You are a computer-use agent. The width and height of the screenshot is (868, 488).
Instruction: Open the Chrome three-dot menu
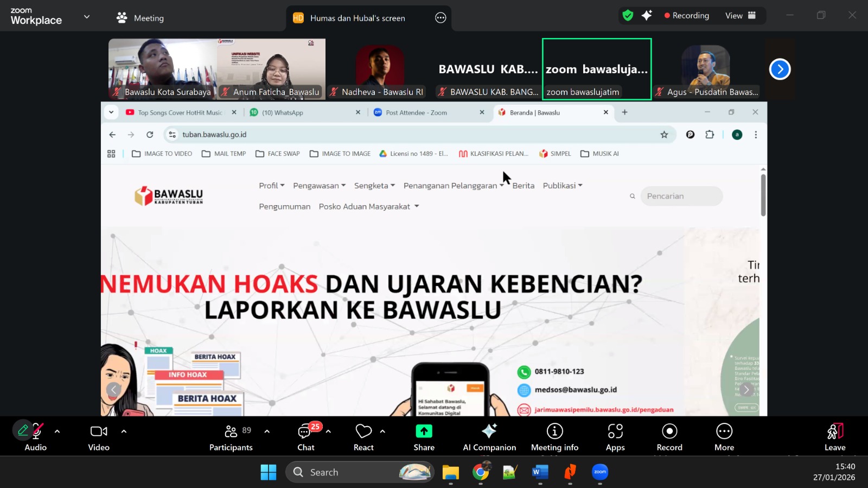coord(756,135)
